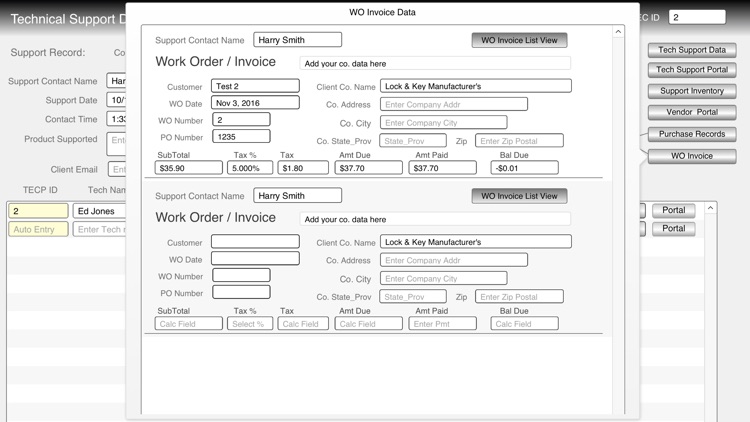Click State_Prov field in second invoice
This screenshot has height=422, width=750.
[x=413, y=297]
